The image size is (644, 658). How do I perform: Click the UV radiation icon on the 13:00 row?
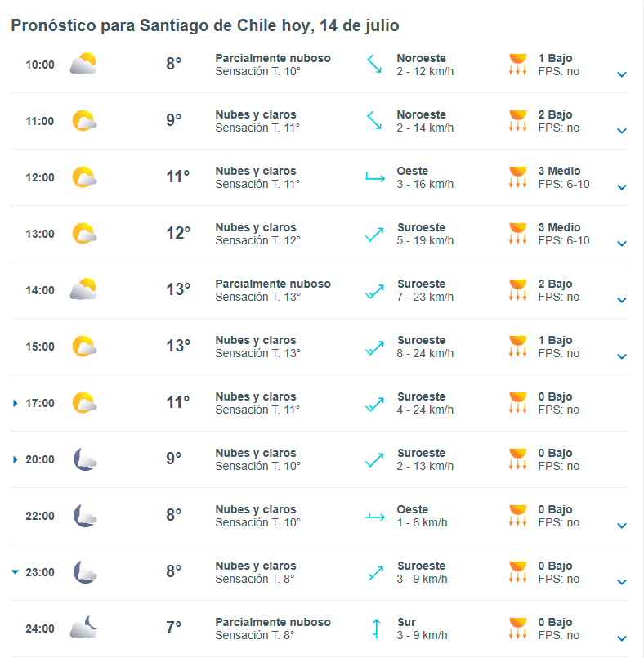pyautogui.click(x=517, y=234)
